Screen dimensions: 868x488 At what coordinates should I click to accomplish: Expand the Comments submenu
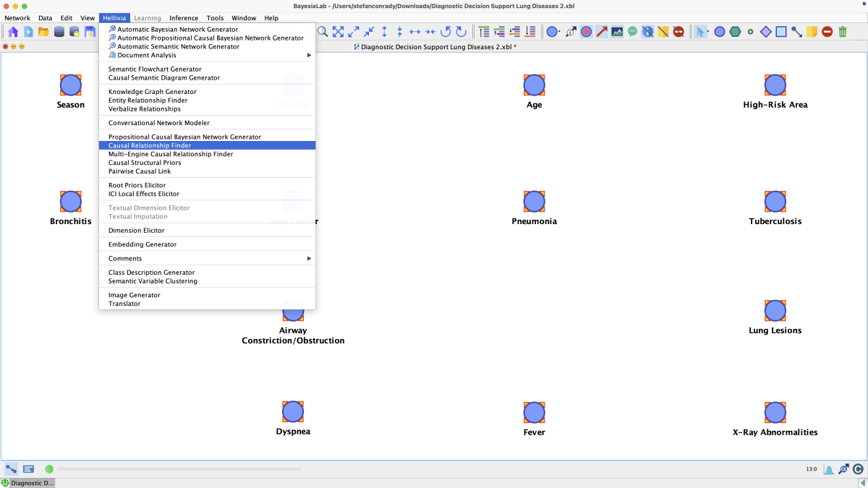tap(207, 258)
